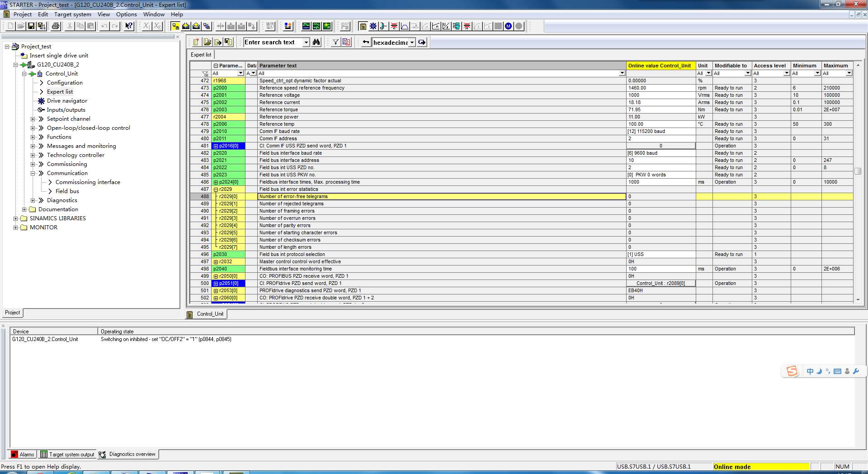Click the print icon in the toolbar
Viewport: 868px width, 474px height.
click(x=56, y=26)
